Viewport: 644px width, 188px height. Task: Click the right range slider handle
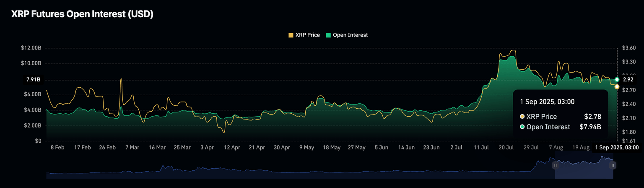(x=613, y=165)
